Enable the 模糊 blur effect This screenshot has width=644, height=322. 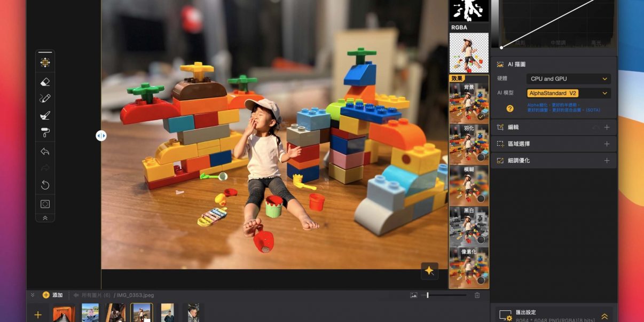(x=481, y=198)
